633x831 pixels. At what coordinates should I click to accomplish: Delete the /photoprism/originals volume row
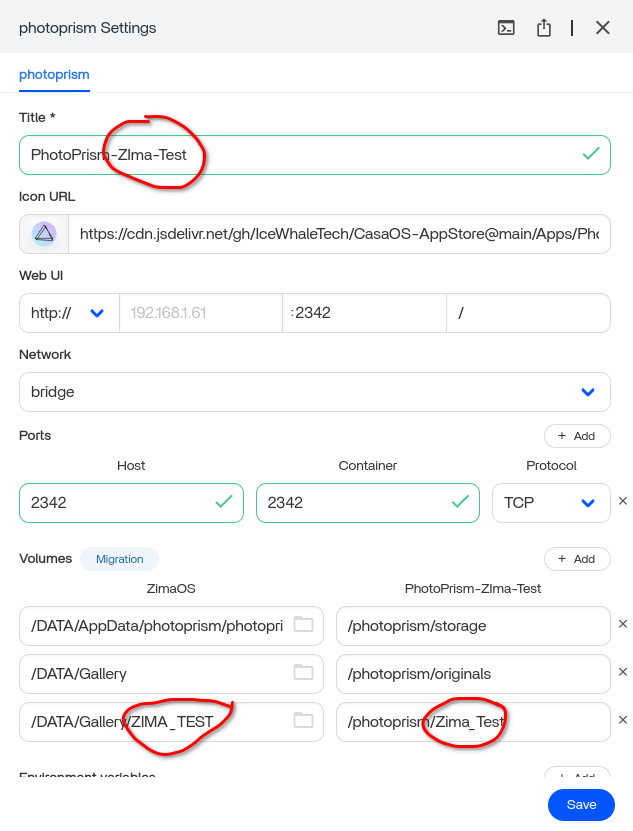(622, 673)
